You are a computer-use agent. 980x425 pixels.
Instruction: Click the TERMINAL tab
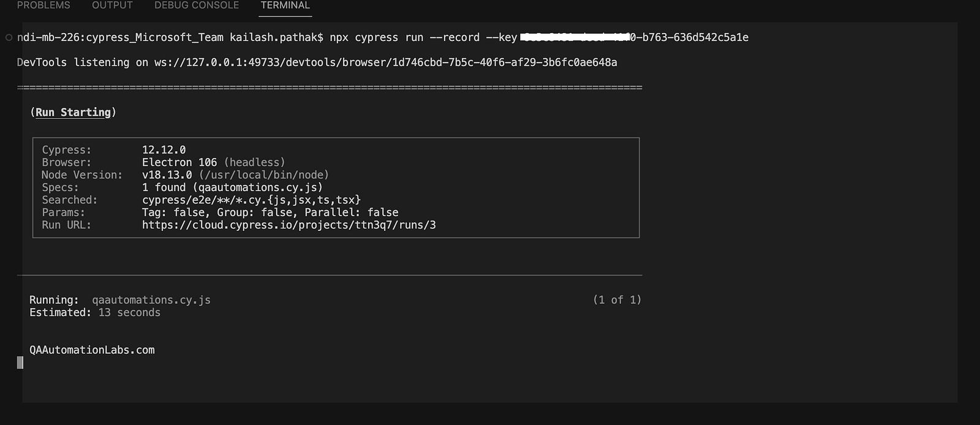tap(285, 5)
